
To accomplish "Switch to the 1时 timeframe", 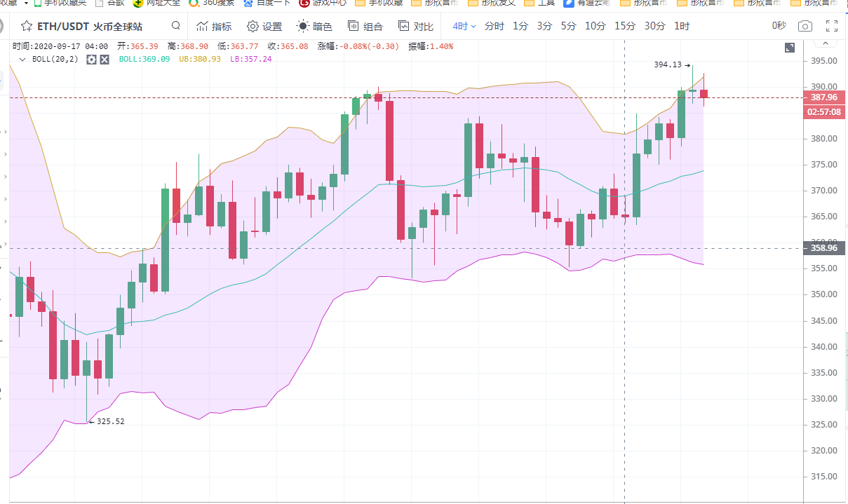I will pyautogui.click(x=681, y=27).
